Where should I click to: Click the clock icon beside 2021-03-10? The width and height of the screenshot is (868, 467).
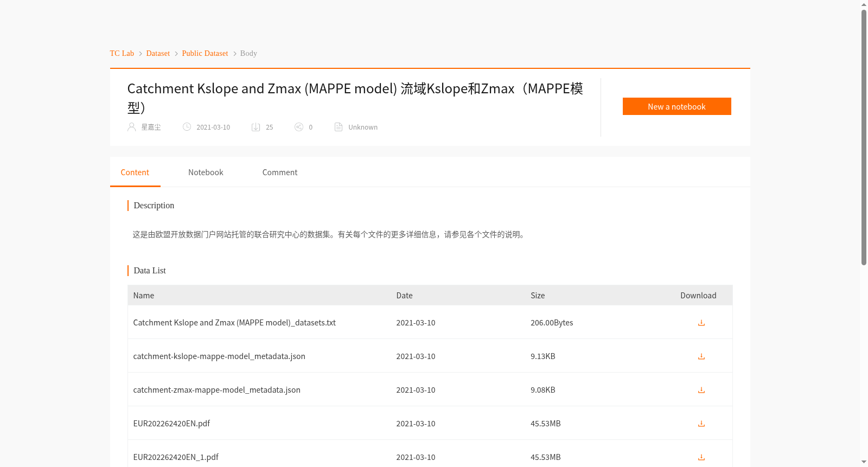[187, 127]
